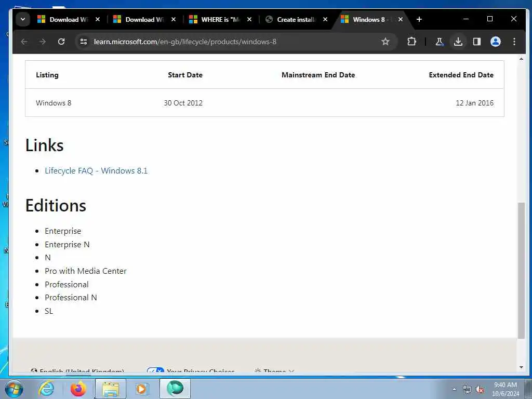The height and width of the screenshot is (399, 532).
Task: Reload the current page
Action: click(x=61, y=42)
